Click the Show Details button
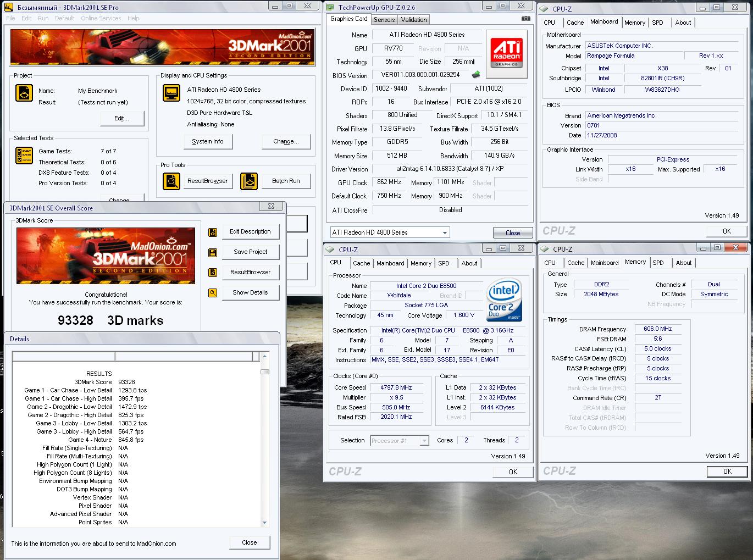Viewport: 753px width, 560px height. coord(250,292)
